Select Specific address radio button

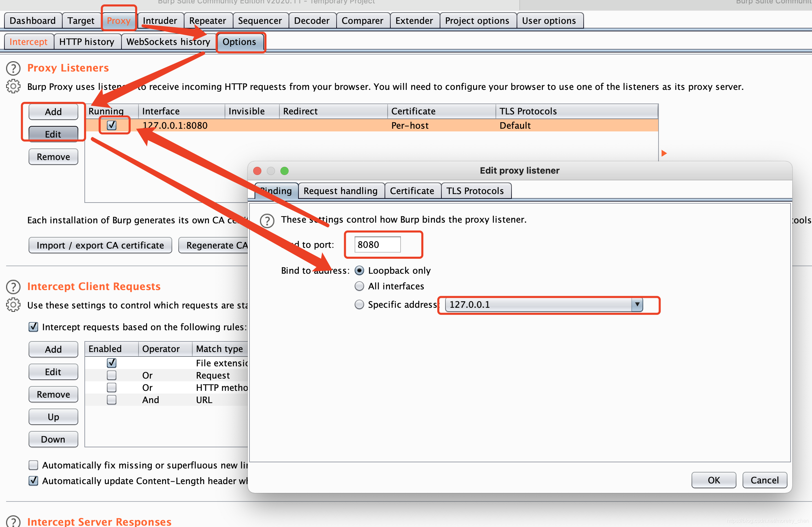click(359, 304)
